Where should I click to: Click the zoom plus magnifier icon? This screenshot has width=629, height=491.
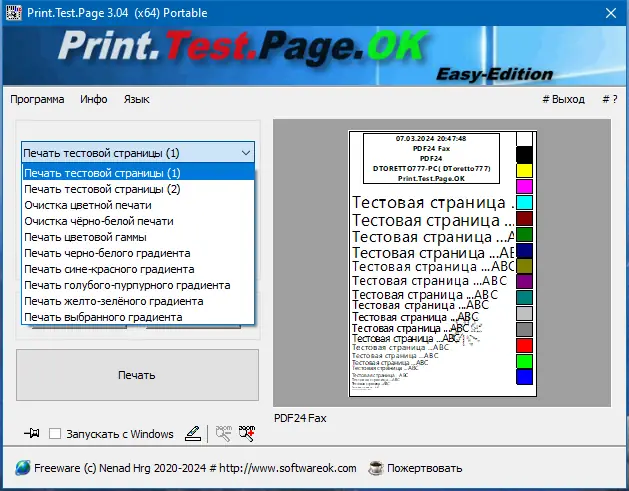click(247, 433)
